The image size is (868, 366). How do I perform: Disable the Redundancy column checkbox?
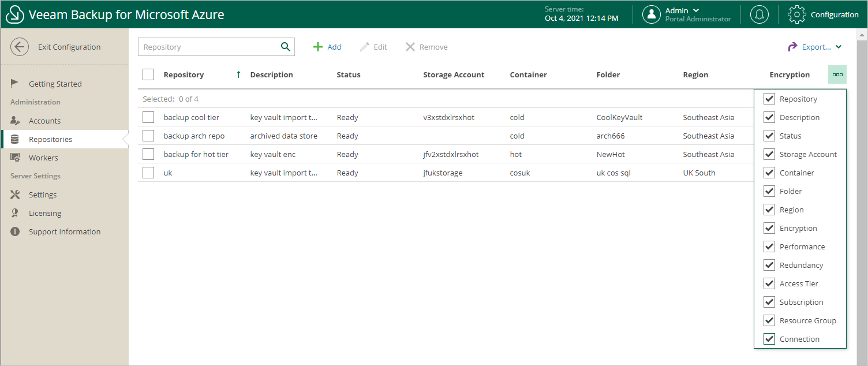(769, 265)
